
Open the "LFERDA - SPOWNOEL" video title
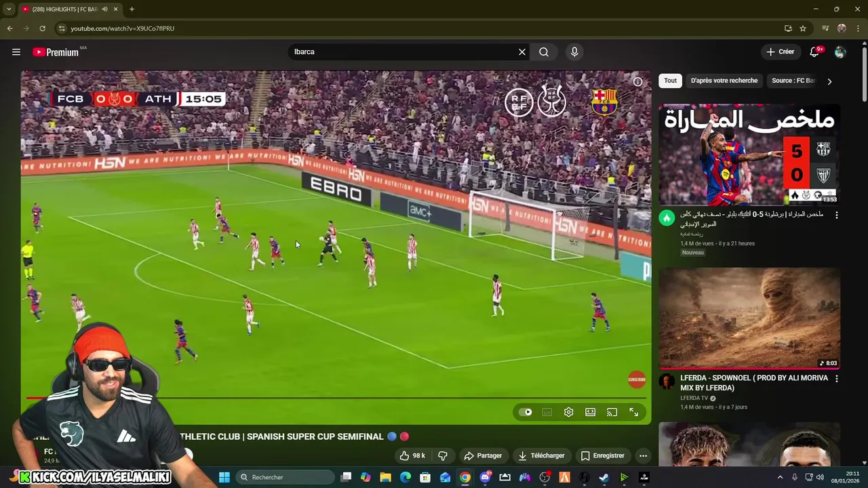pos(754,383)
